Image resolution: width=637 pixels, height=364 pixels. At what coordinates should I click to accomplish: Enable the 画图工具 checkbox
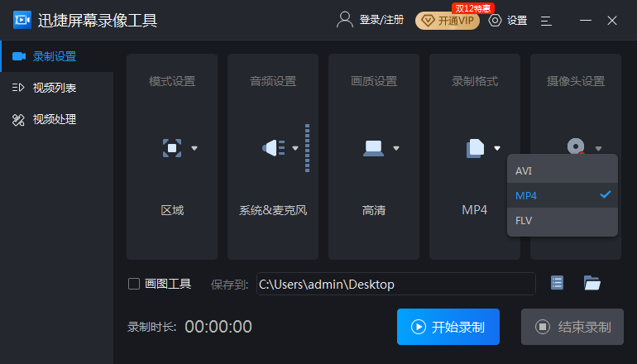click(134, 284)
